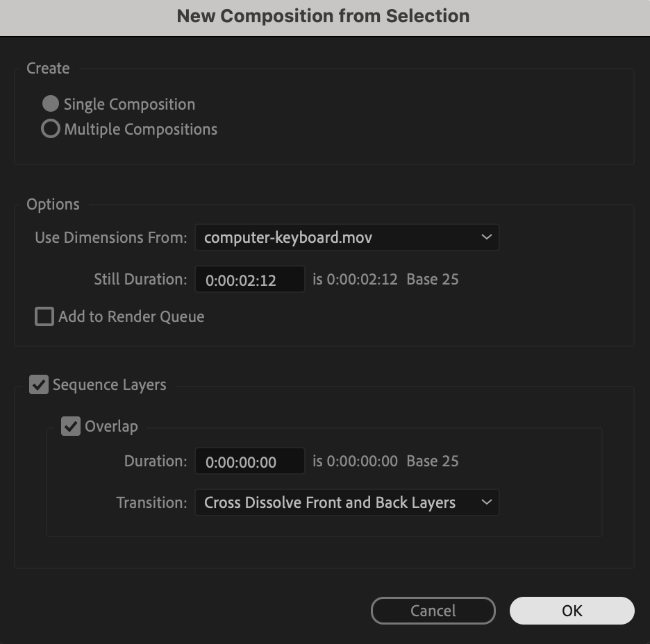Viewport: 650px width, 644px height.
Task: Click the Still Duration timecode field
Action: [x=249, y=280]
